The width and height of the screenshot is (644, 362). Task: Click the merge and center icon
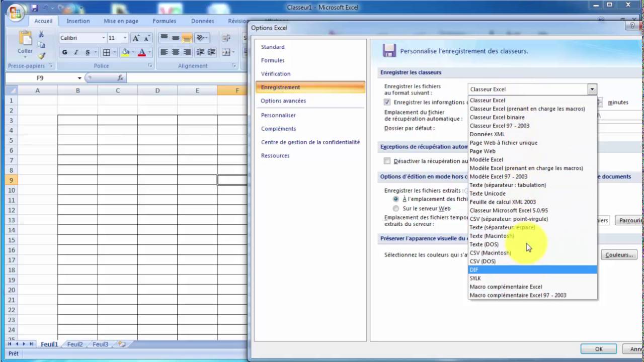click(x=226, y=52)
